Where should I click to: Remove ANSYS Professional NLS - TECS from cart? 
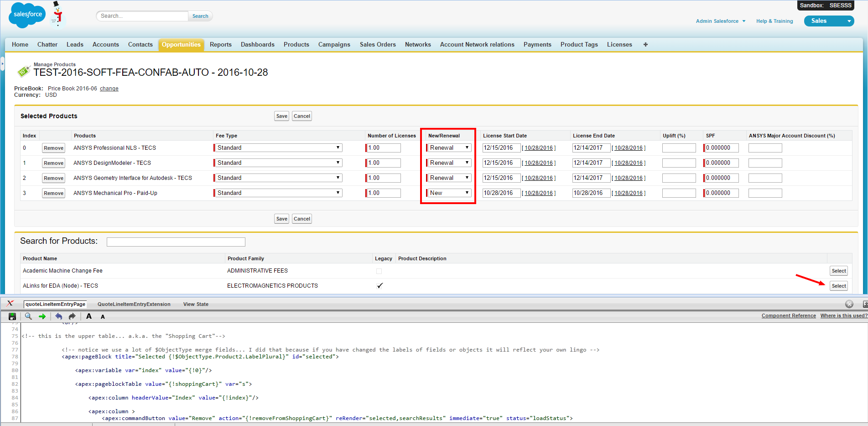point(53,148)
